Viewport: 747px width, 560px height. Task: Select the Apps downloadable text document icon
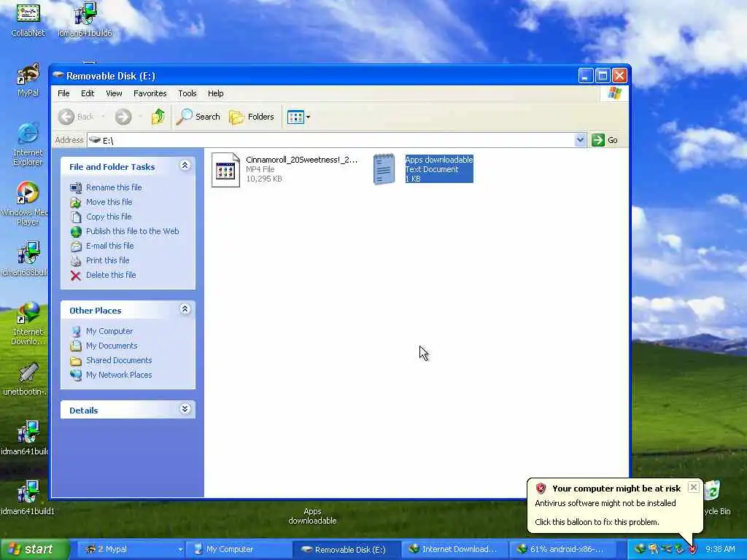[x=384, y=169]
